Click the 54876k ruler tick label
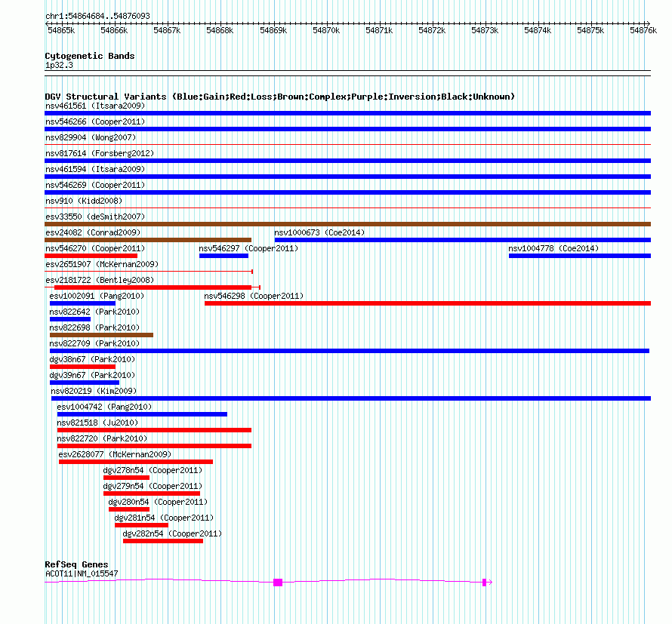672x624 pixels. (x=643, y=30)
